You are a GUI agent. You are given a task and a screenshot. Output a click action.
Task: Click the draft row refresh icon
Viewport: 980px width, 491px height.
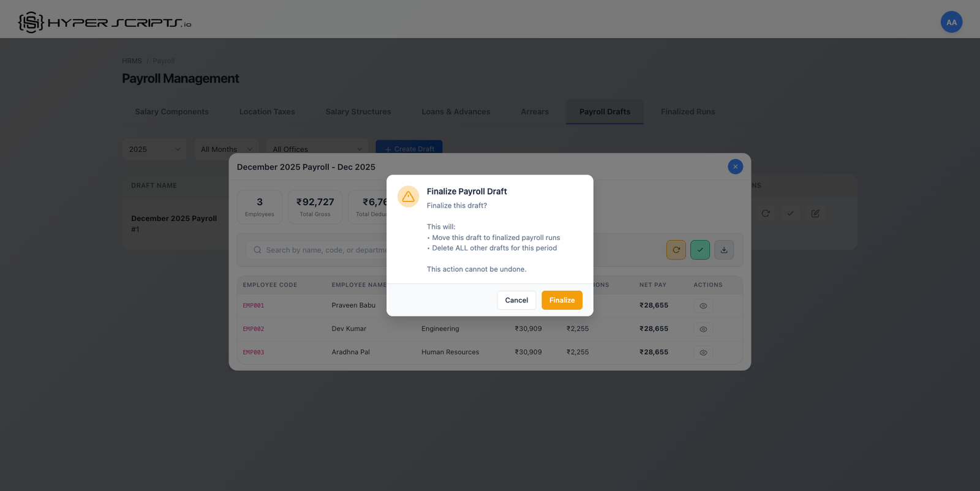pyautogui.click(x=766, y=214)
